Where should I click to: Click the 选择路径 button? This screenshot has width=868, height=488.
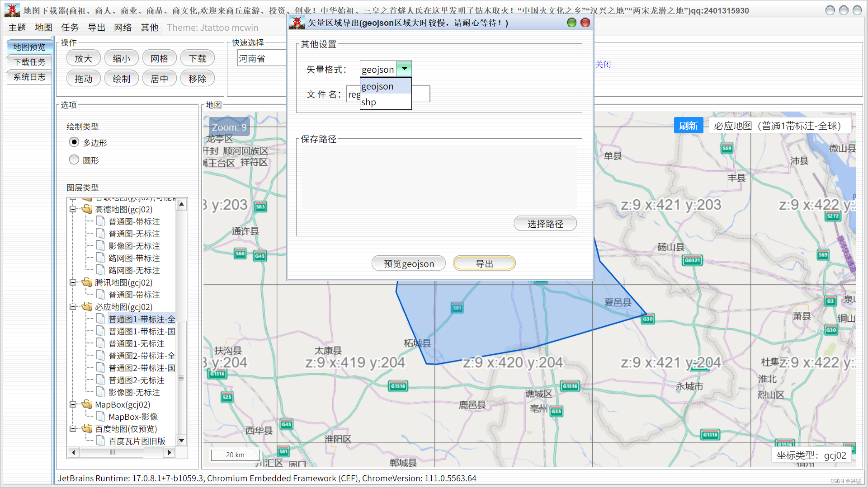pyautogui.click(x=545, y=224)
